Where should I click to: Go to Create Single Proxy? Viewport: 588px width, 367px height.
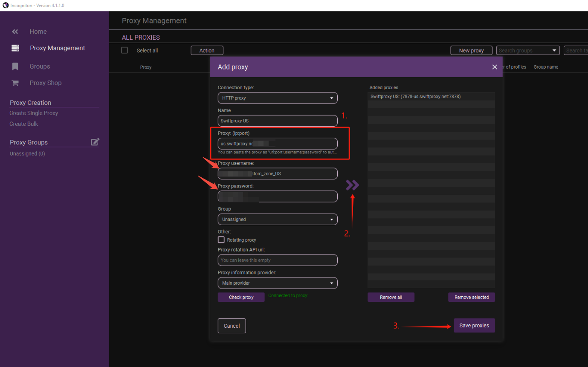[x=34, y=113]
